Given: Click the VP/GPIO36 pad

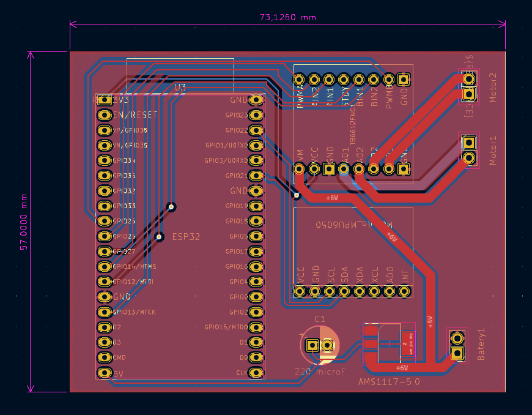Looking at the screenshot, I should pos(105,130).
